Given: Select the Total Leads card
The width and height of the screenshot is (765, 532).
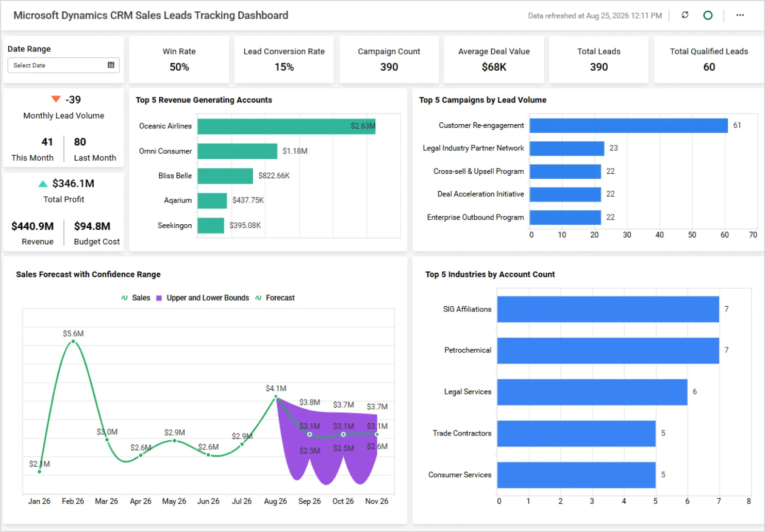Looking at the screenshot, I should pos(598,59).
